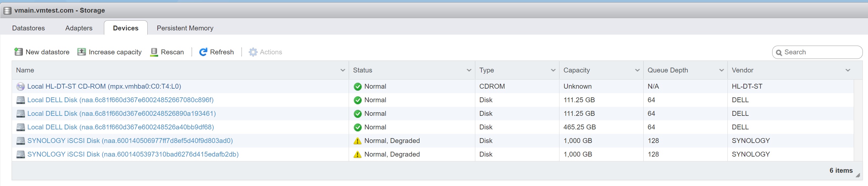The height and width of the screenshot is (186, 868).
Task: Click the Increase capacity icon
Action: tap(82, 52)
